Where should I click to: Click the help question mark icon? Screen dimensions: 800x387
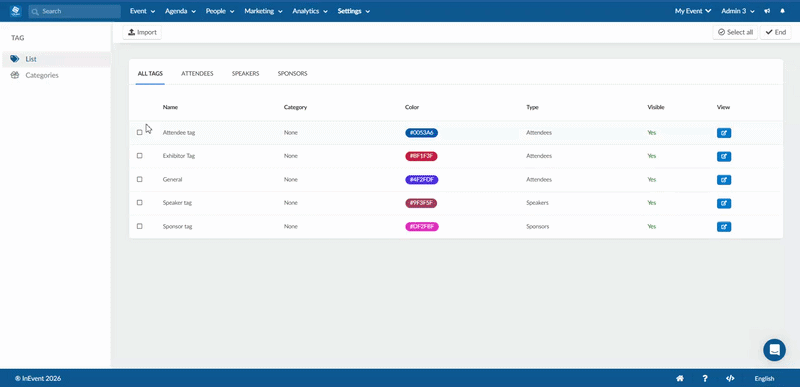coord(705,378)
